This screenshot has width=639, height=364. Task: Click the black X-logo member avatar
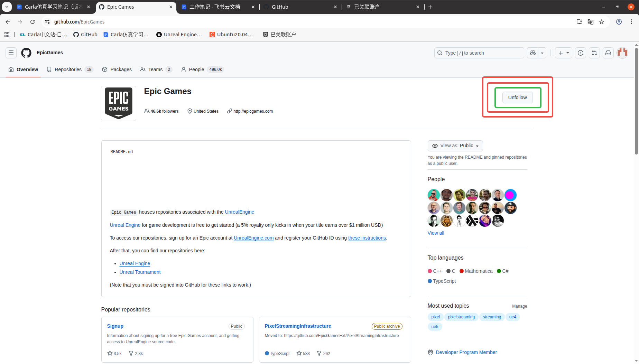472,221
